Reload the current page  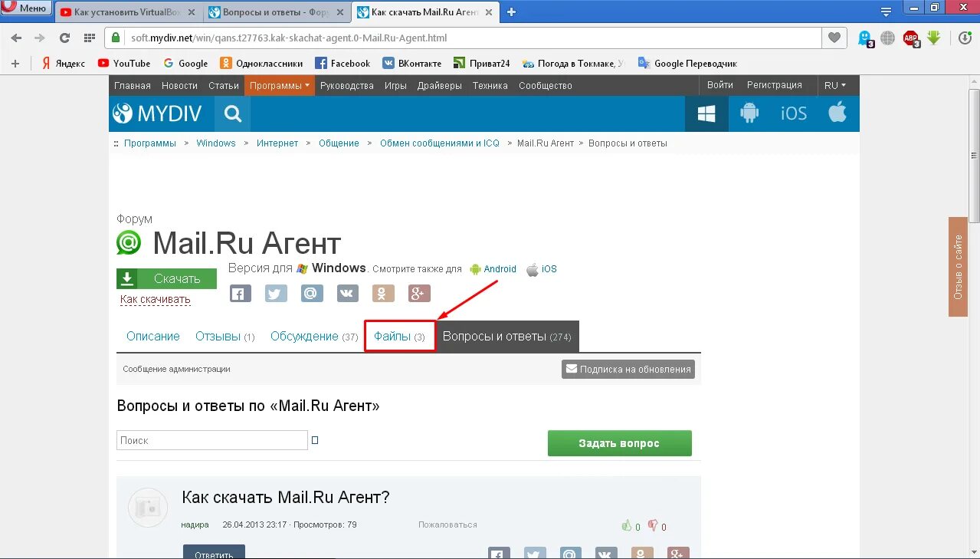[64, 38]
